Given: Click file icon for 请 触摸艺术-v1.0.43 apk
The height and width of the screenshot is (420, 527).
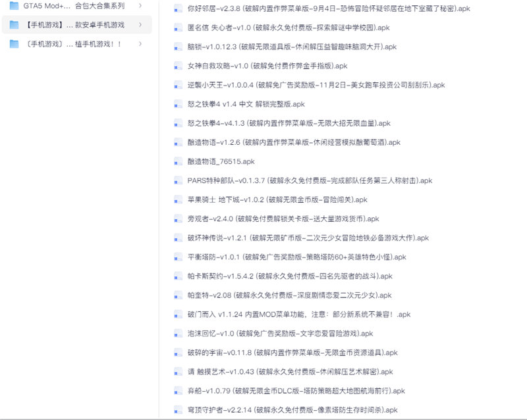Looking at the screenshot, I should click(178, 373).
